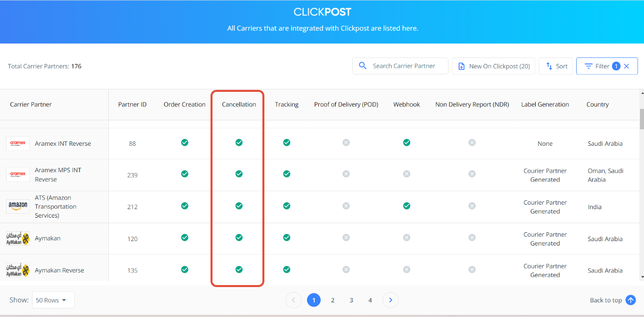Go to next page arrow
This screenshot has width=644, height=317.
[x=391, y=300]
